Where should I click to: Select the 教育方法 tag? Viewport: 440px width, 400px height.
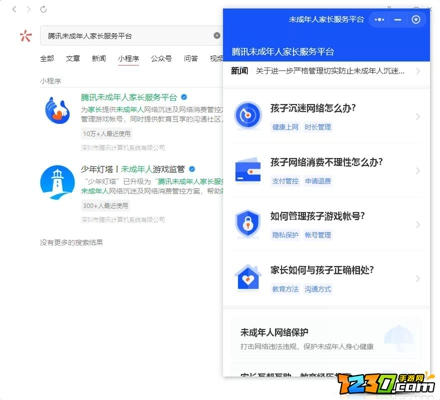click(x=285, y=289)
